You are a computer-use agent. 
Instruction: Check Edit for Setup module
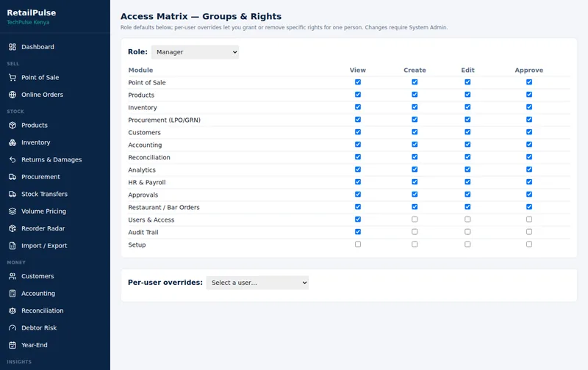pyautogui.click(x=467, y=244)
